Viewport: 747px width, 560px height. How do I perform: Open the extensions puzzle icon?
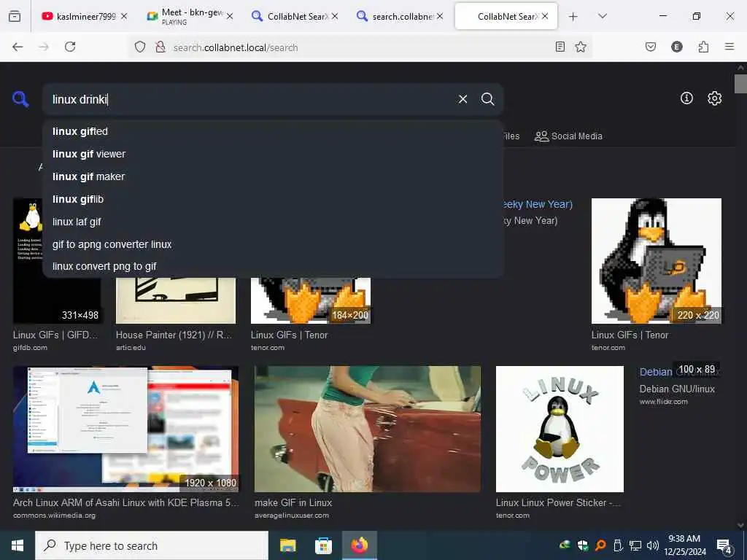tap(703, 47)
